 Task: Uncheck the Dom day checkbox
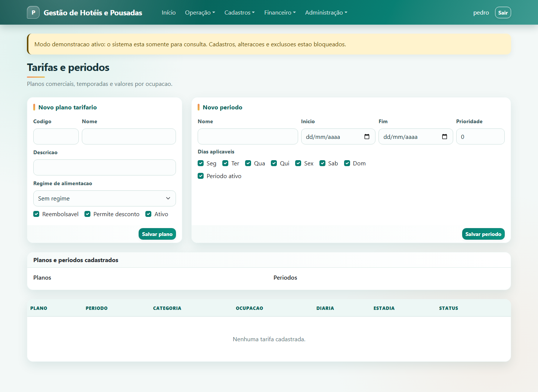tap(347, 163)
